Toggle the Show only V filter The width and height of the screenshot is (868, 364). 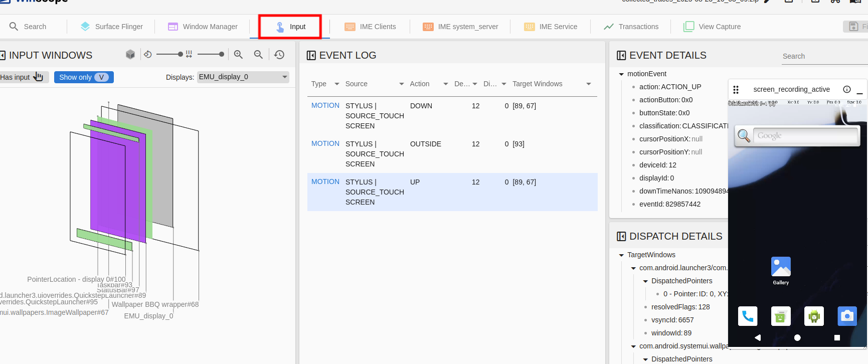[84, 77]
